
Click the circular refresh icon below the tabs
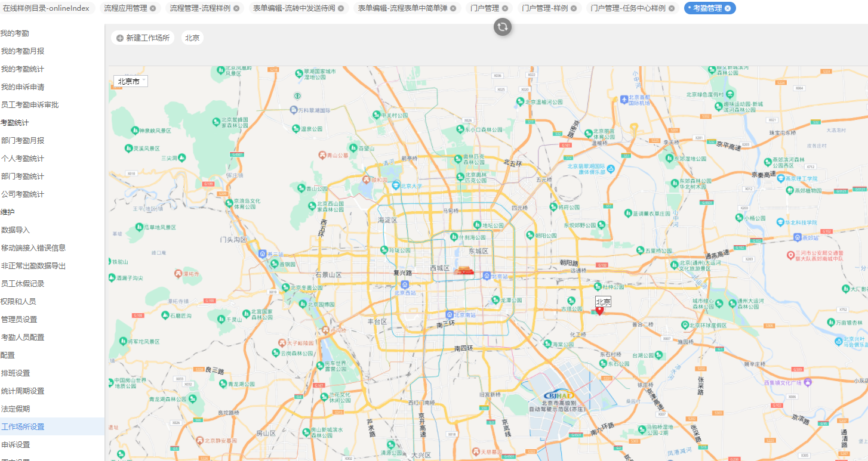[503, 26]
